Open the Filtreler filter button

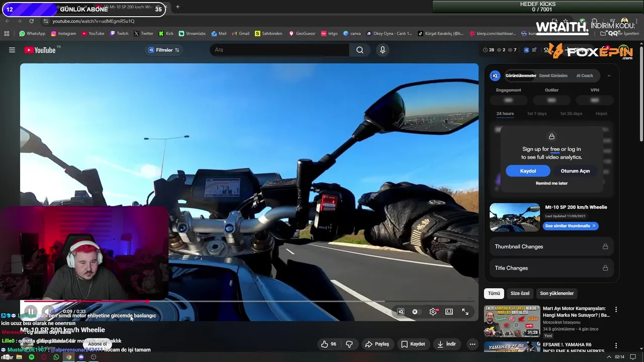[164, 50]
